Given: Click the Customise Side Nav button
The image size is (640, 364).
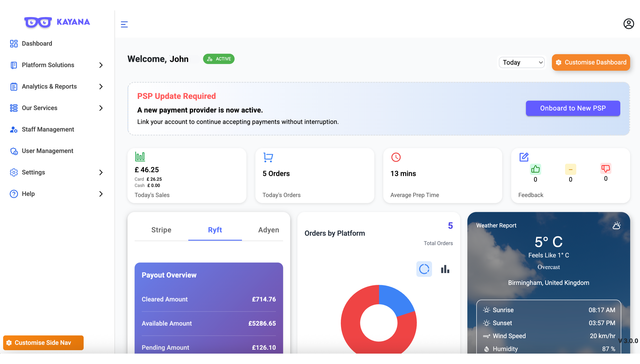Looking at the screenshot, I should (43, 343).
